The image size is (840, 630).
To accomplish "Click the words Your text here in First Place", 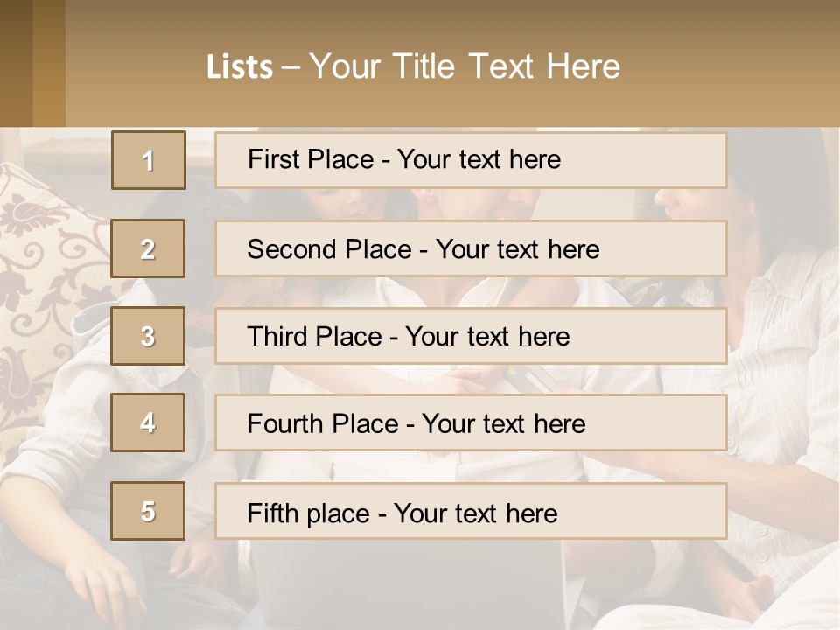I will [479, 159].
